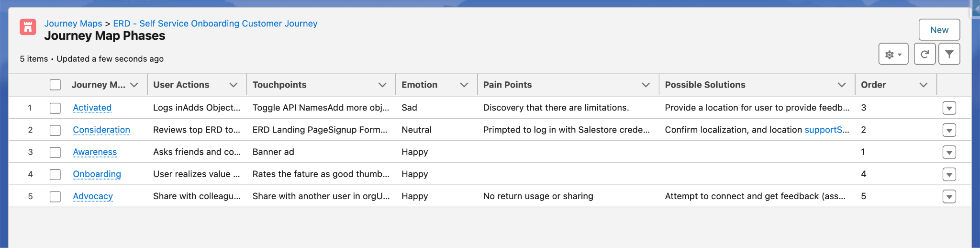Open the Consideration phase record
This screenshot has height=248, width=980.
tap(101, 130)
